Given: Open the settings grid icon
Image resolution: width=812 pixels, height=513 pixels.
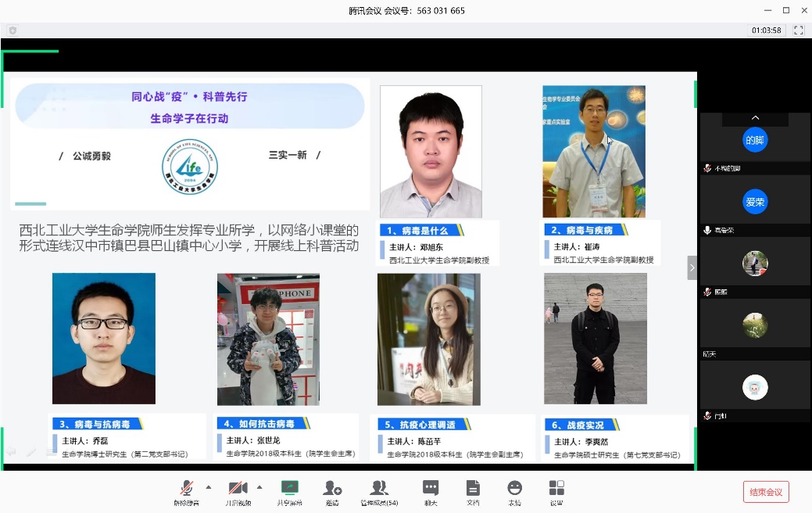Looking at the screenshot, I should point(556,489).
